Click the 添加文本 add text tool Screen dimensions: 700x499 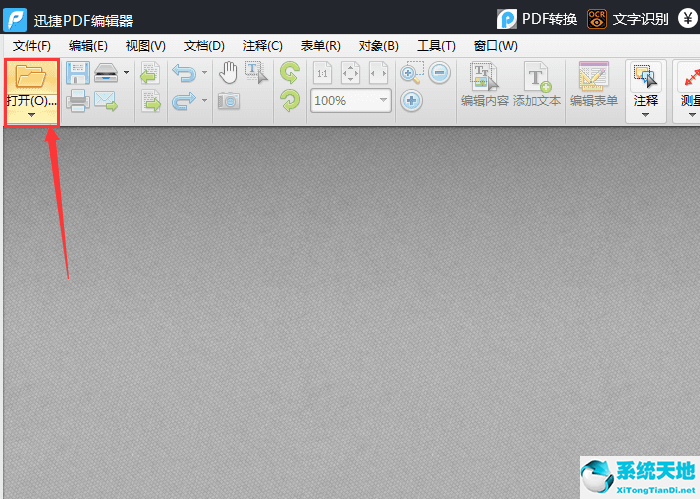coord(537,85)
